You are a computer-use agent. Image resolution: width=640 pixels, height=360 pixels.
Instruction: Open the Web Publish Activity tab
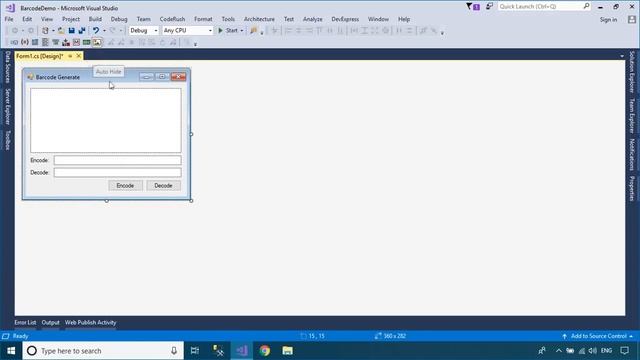pyautogui.click(x=91, y=322)
